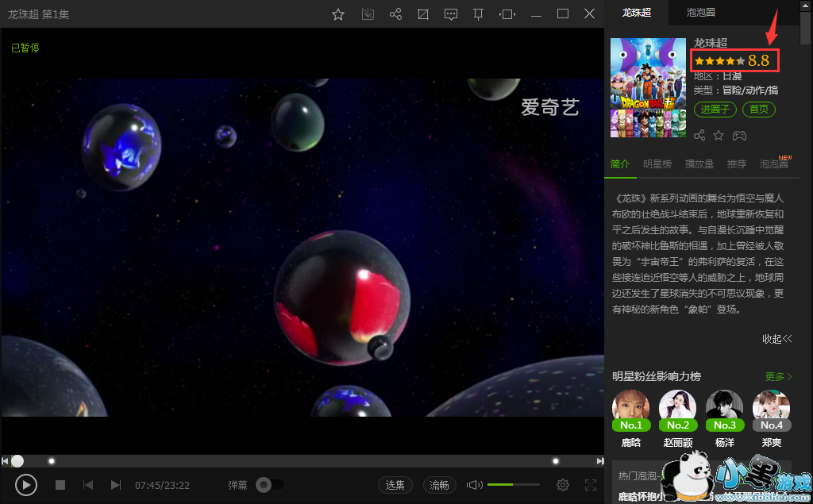Screen dimensions: 813x504
Task: Click 更多 in the star ranking section
Action: coord(778,376)
